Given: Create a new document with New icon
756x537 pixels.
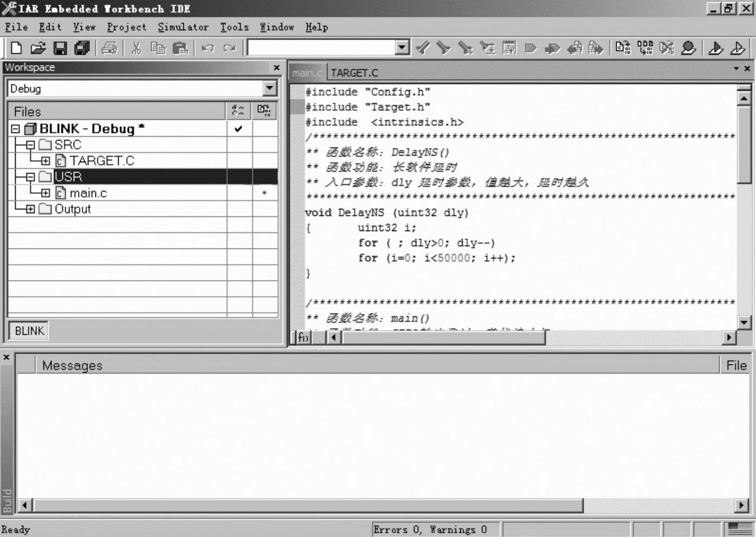Looking at the screenshot, I should pyautogui.click(x=16, y=48).
